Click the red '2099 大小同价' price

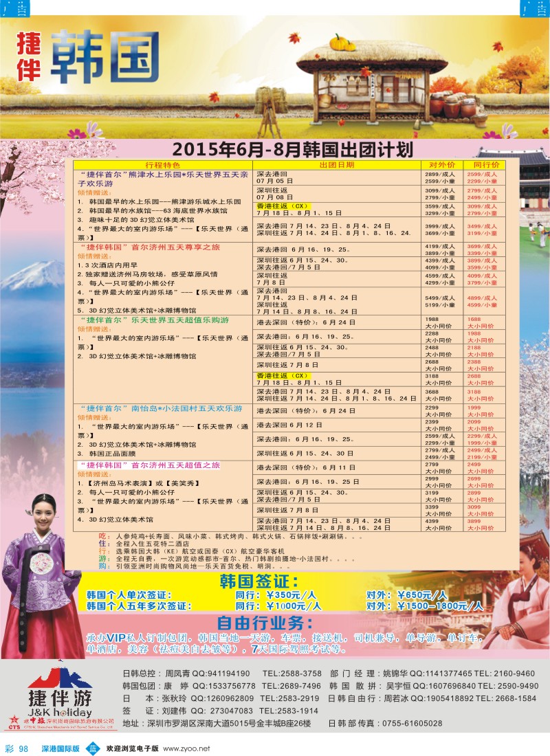481,425
